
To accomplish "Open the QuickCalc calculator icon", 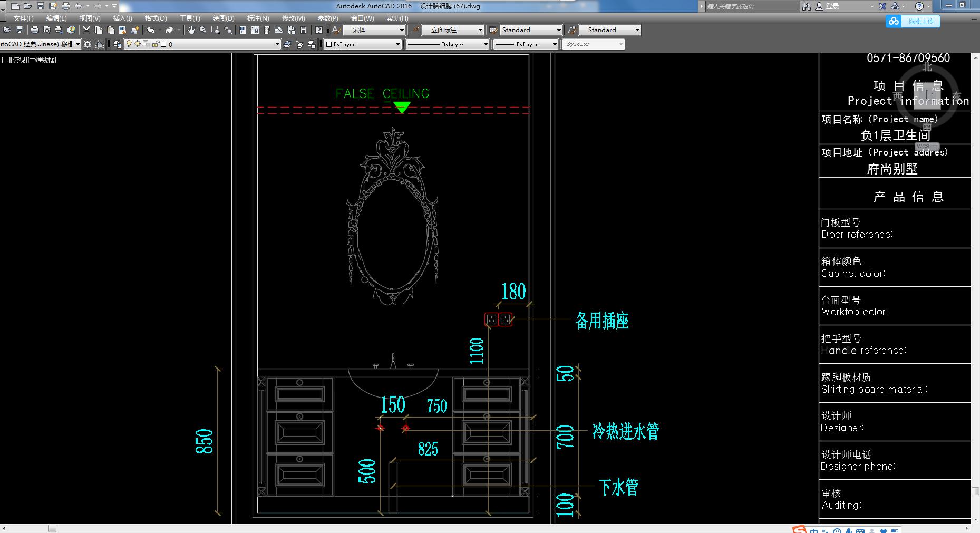I will [x=303, y=30].
